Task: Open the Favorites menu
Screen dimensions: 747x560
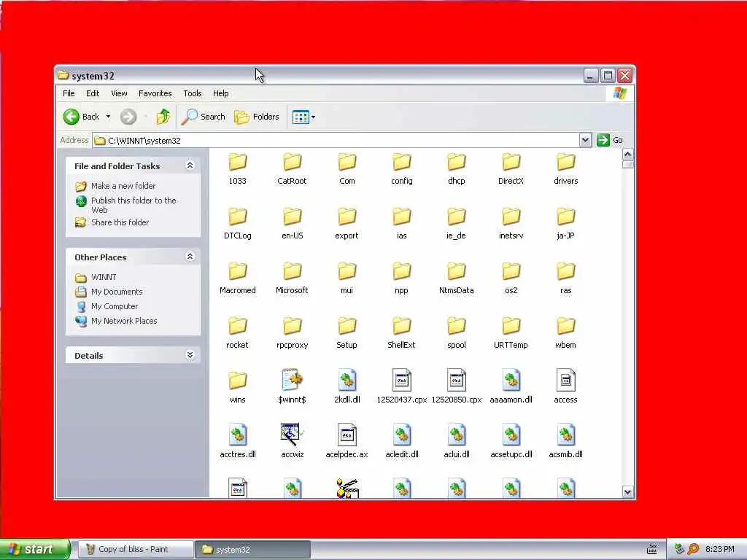Action: pos(155,93)
